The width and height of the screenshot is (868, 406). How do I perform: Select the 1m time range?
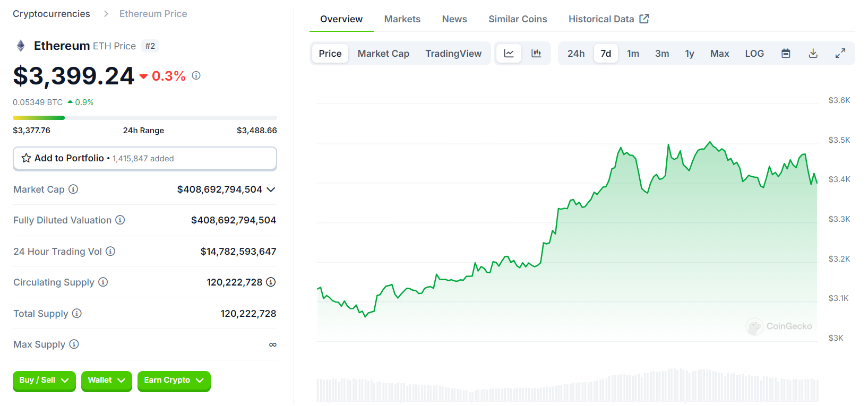point(633,53)
